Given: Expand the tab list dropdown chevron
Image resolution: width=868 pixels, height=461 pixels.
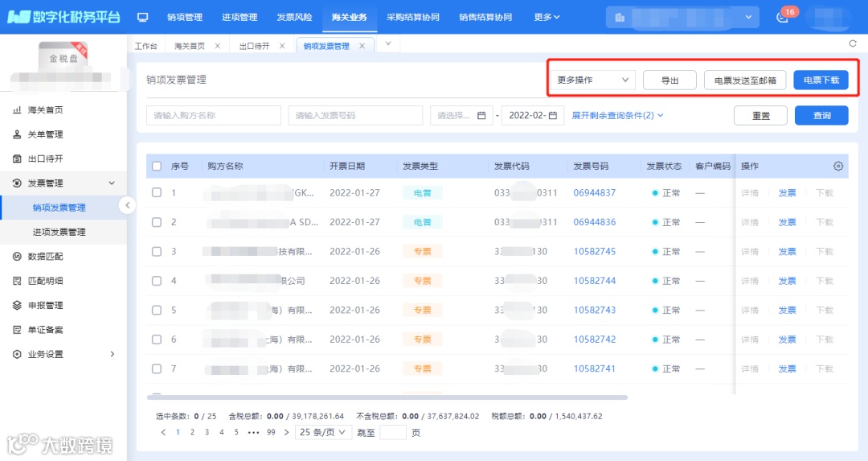Looking at the screenshot, I should click(x=388, y=43).
